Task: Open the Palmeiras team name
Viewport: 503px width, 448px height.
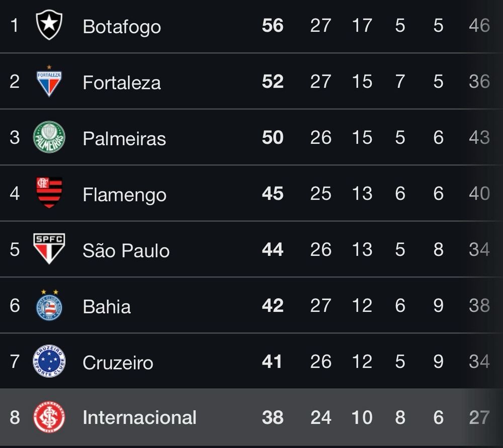Action: [x=124, y=139]
